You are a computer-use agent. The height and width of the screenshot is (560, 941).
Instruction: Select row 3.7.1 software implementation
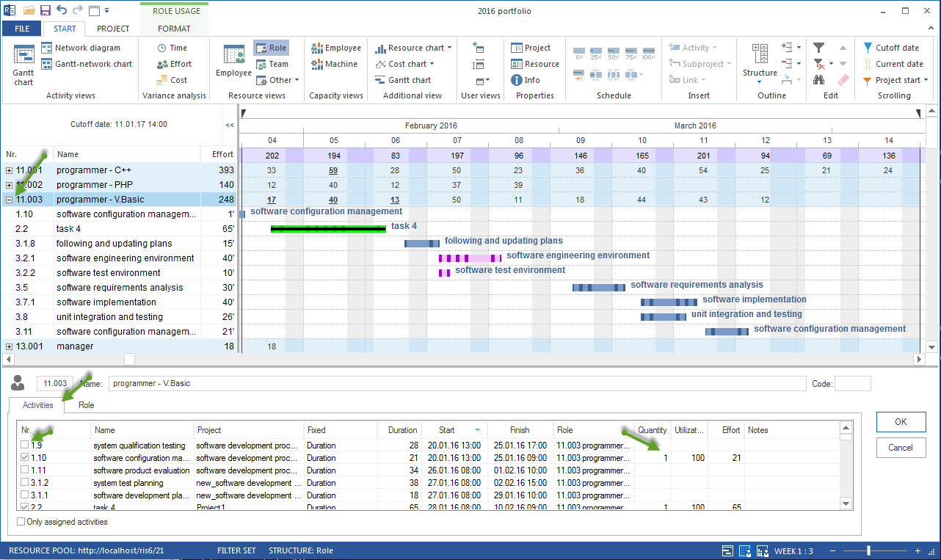[118, 302]
